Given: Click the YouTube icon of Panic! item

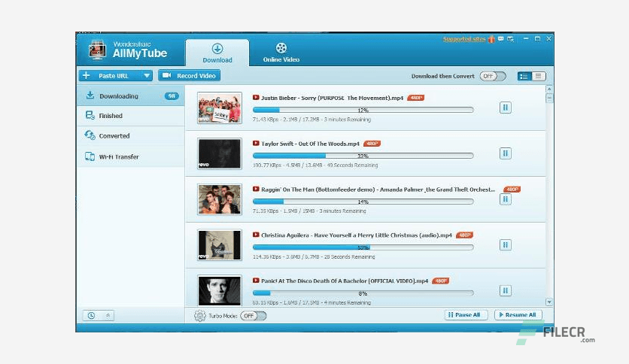Looking at the screenshot, I should (x=256, y=281).
